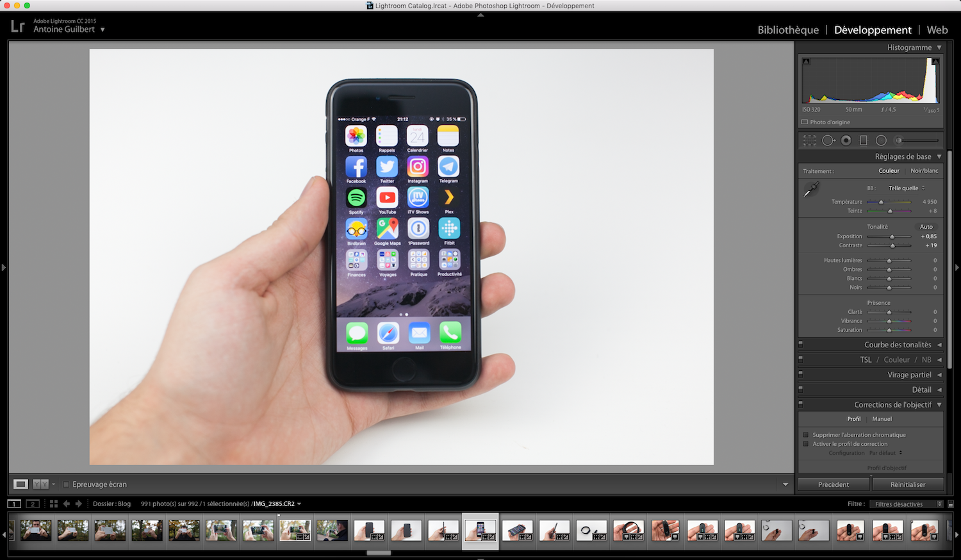Click the Lr Lightroom logo

[18, 26]
